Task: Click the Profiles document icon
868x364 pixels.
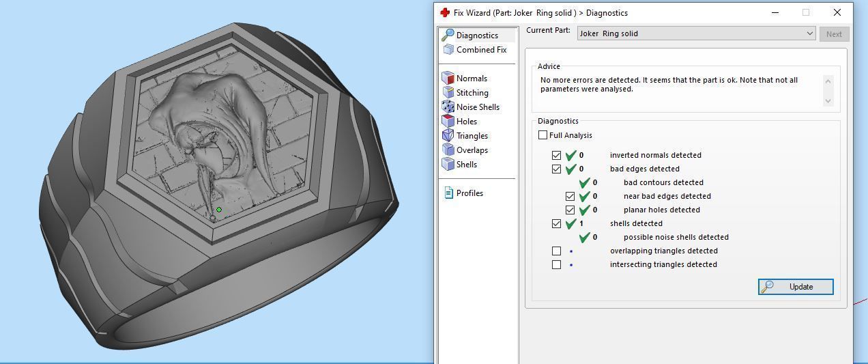Action: pos(448,193)
